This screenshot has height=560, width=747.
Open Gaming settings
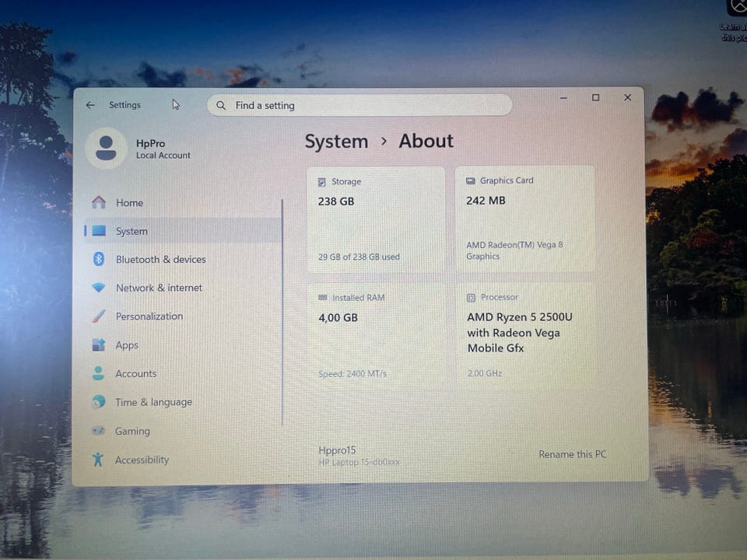pos(183,431)
